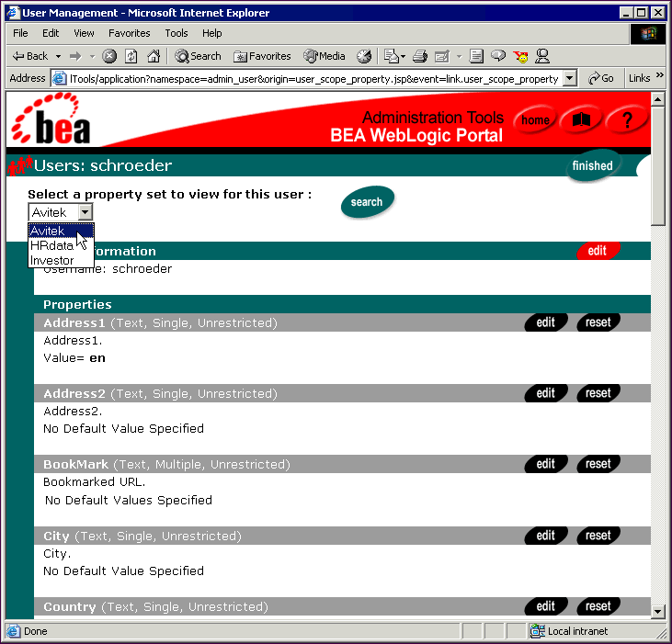Edit the Address2 property
The image size is (672, 644).
(x=545, y=392)
